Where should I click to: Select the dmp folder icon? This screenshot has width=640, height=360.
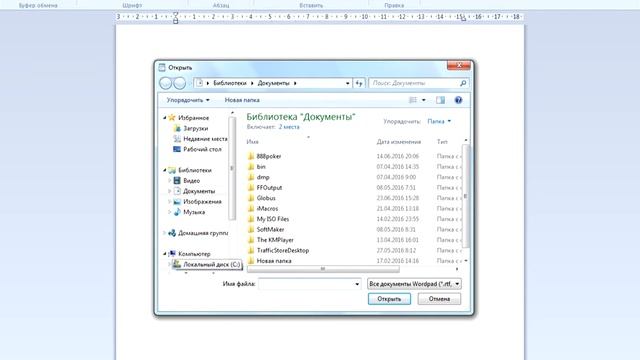[x=251, y=178]
